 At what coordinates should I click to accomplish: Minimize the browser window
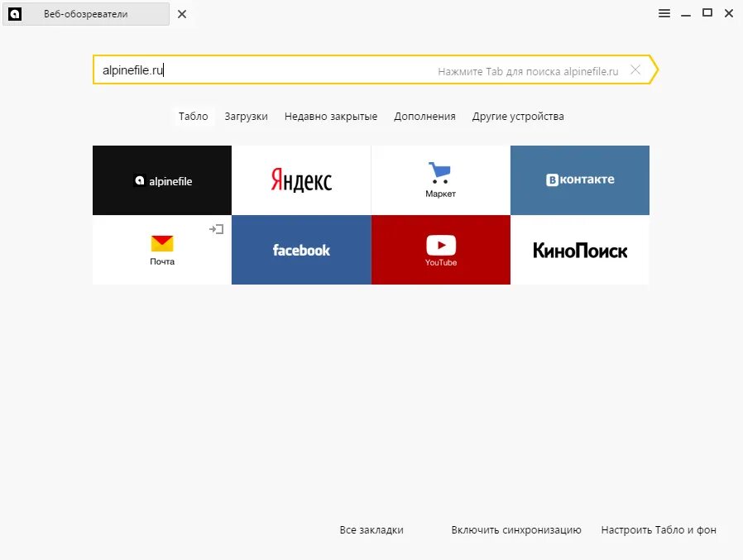tap(686, 14)
